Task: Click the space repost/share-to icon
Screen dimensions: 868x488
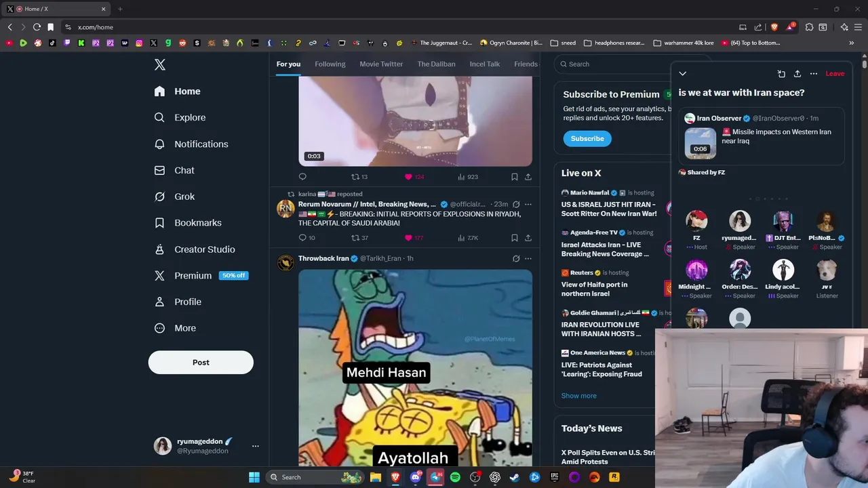Action: pos(781,73)
